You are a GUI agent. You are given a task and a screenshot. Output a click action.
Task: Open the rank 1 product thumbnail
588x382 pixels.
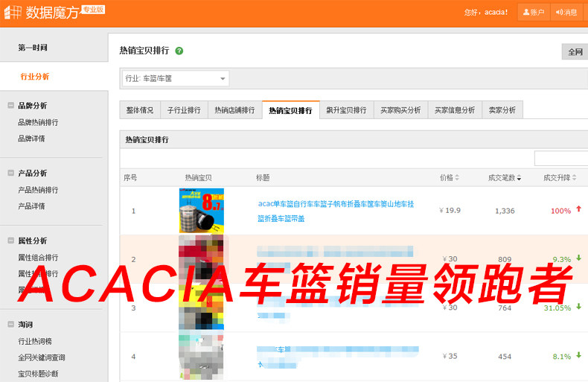pos(202,211)
